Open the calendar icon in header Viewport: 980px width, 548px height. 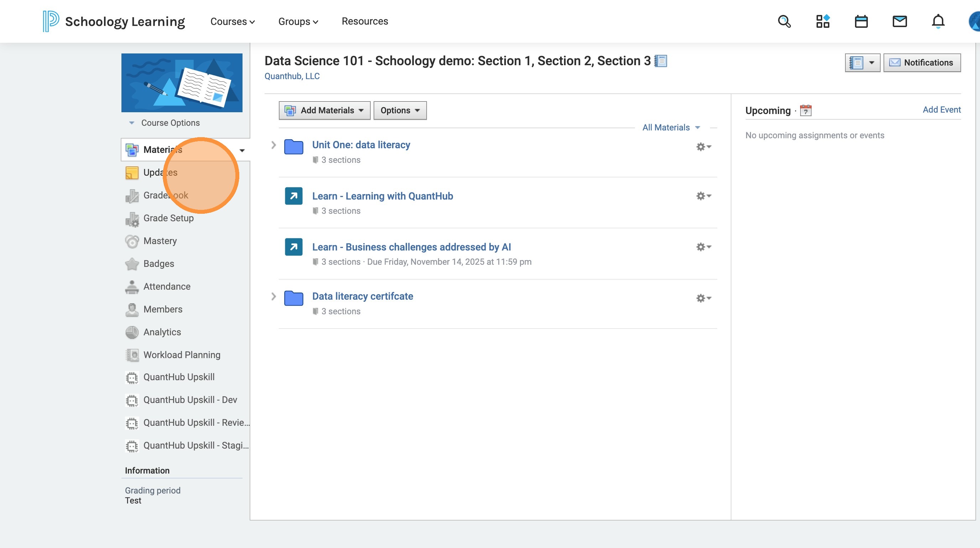(861, 21)
